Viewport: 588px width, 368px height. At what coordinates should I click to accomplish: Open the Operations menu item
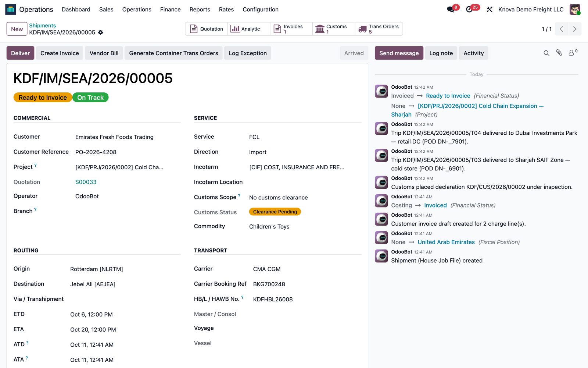(x=137, y=10)
